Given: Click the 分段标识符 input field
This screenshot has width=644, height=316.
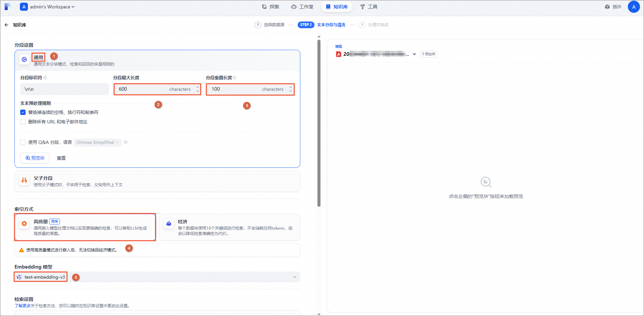Looking at the screenshot, I should pos(65,89).
